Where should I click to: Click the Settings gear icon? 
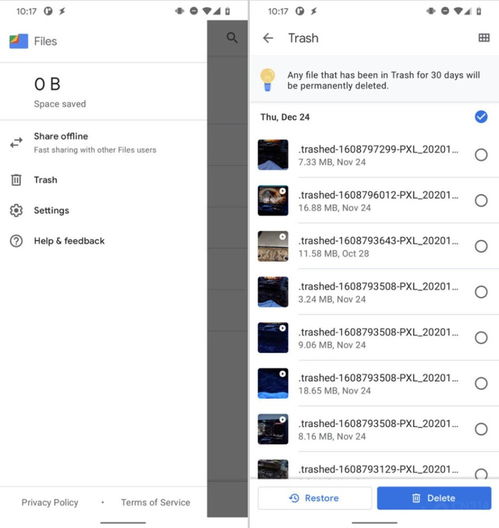click(x=16, y=210)
